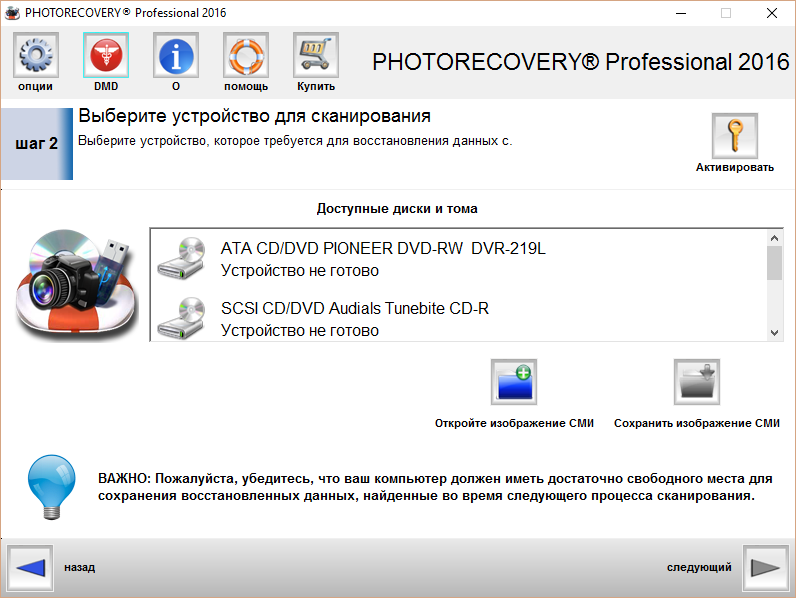
Task: Click the Откройте изображение СМИ label
Action: tap(514, 423)
